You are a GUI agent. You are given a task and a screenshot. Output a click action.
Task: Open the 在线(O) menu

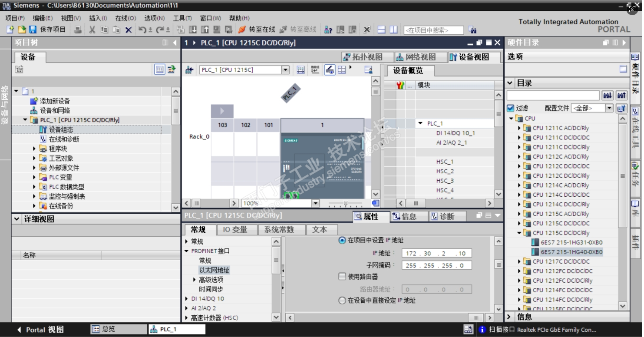point(125,18)
